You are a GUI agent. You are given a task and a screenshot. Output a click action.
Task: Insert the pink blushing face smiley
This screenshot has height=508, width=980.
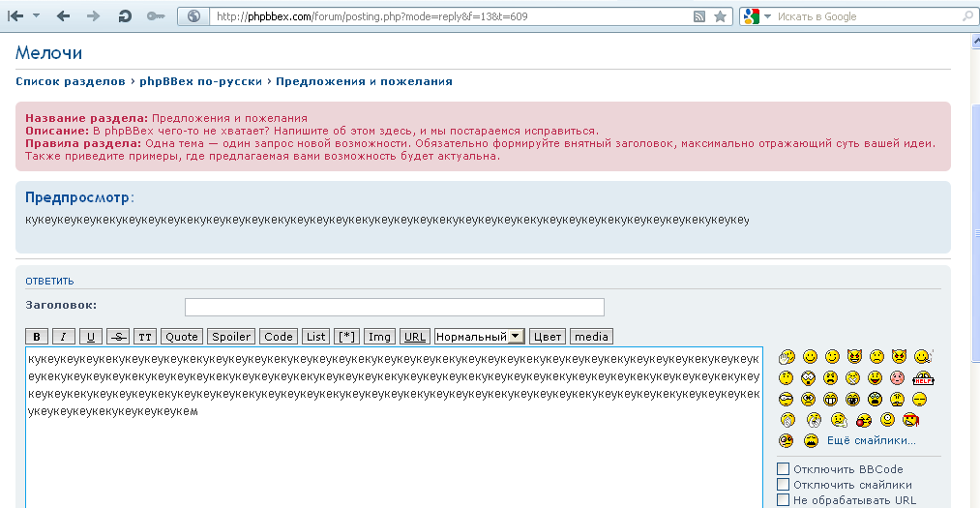coord(898,377)
